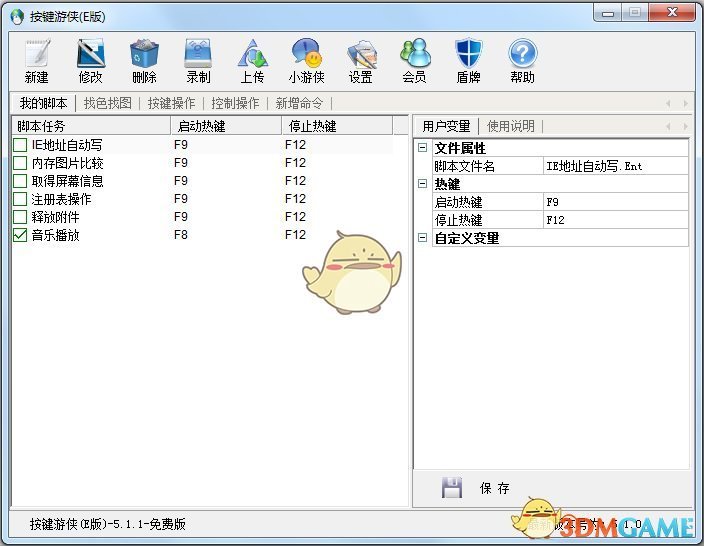Click the 盾牌 (Shield) toolbar icon
Image resolution: width=704 pixels, height=546 pixels.
(x=468, y=62)
